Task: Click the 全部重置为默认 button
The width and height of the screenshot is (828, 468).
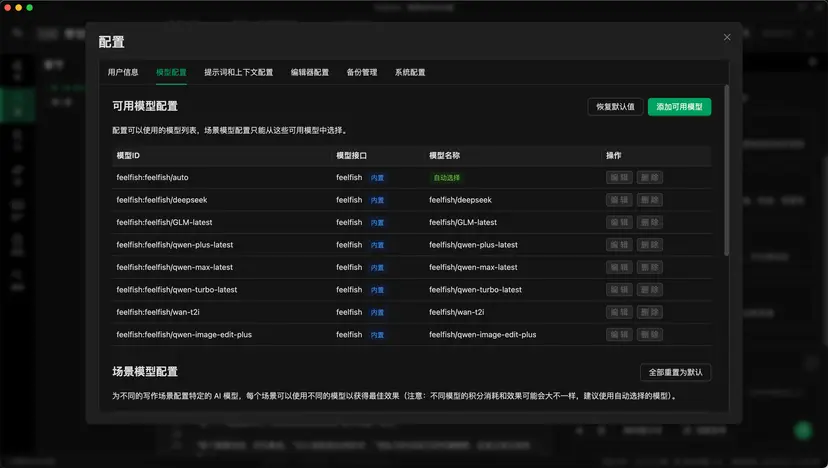Action: click(675, 372)
